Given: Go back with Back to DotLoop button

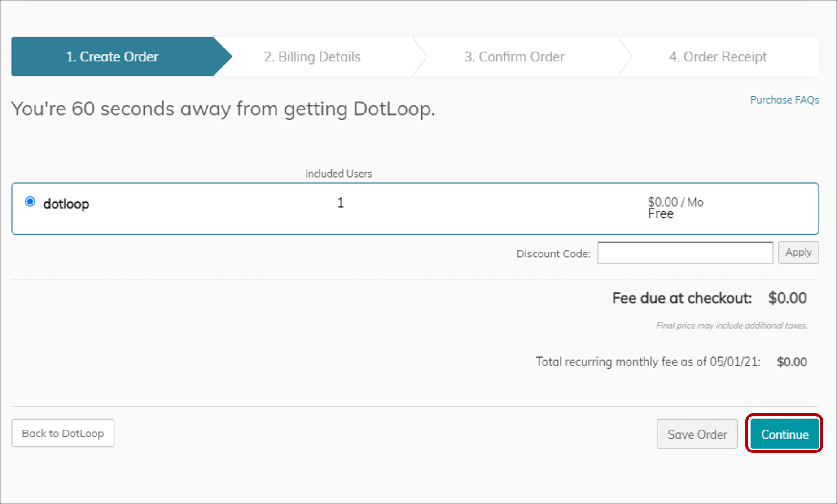Looking at the screenshot, I should point(63,433).
